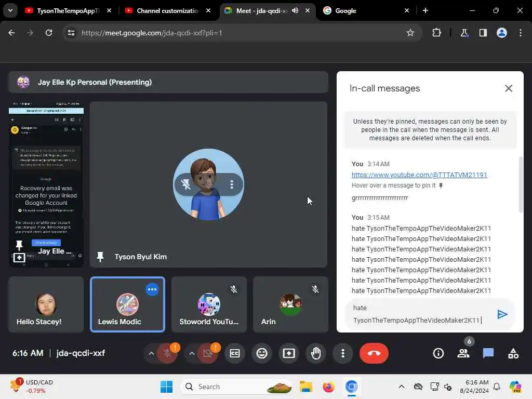Image resolution: width=532 pixels, height=399 pixels.
Task: Open Chrome Labs flask icon
Action: 464,33
